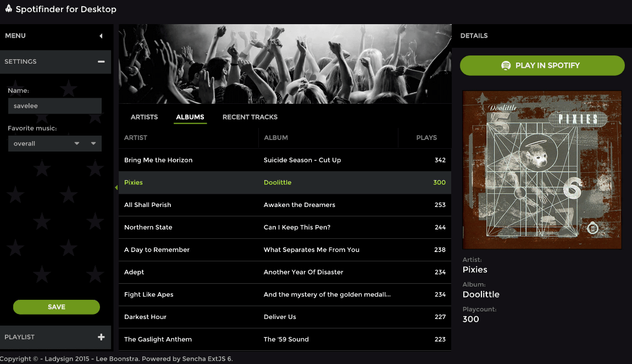
Task: Click the Name input field containing savelee
Action: 55,106
